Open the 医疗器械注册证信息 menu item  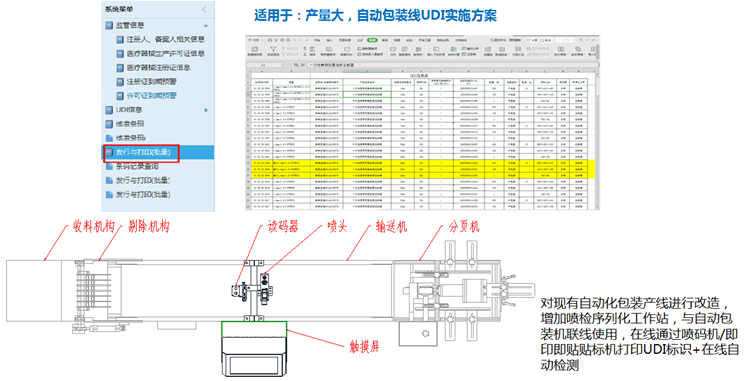(158, 68)
